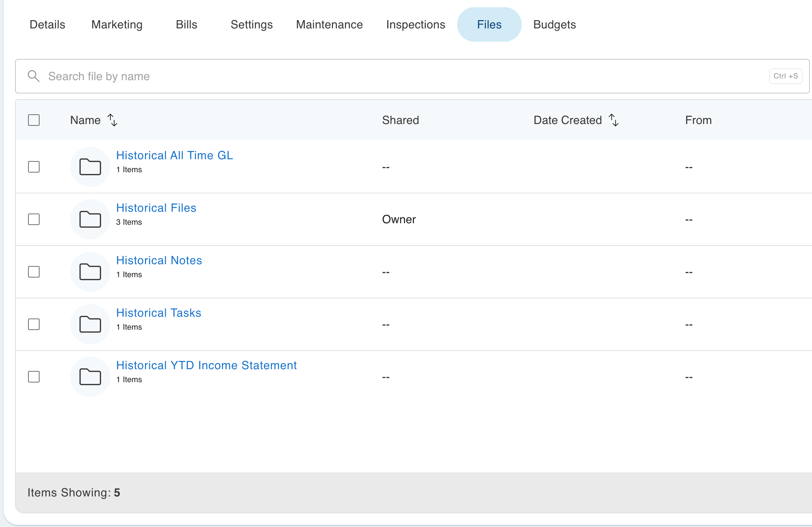Sort files by Name arrows icon

pos(113,120)
